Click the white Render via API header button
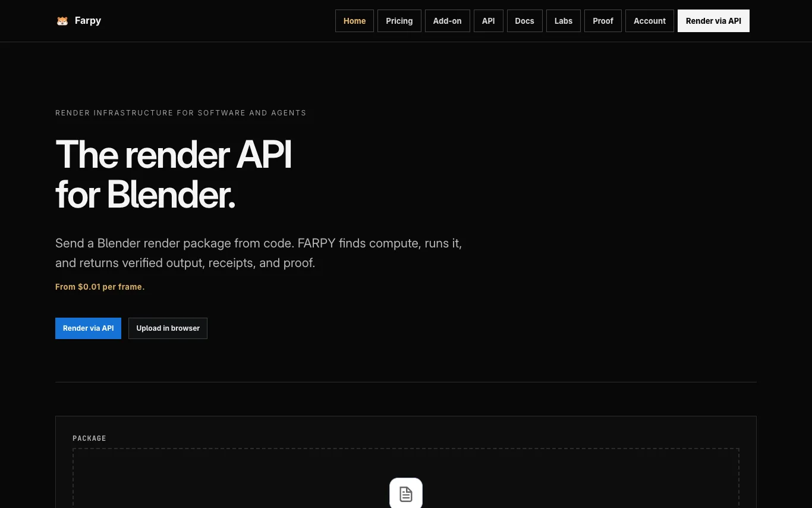The image size is (812, 508). point(713,21)
